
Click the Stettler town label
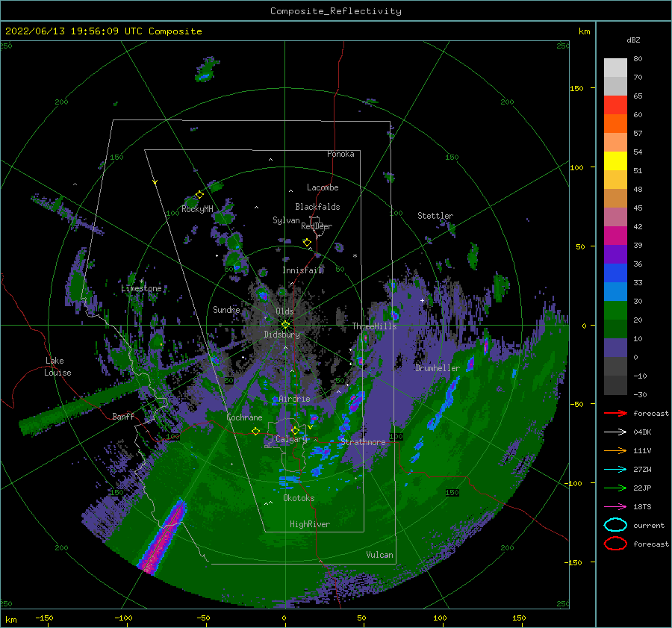(435, 216)
